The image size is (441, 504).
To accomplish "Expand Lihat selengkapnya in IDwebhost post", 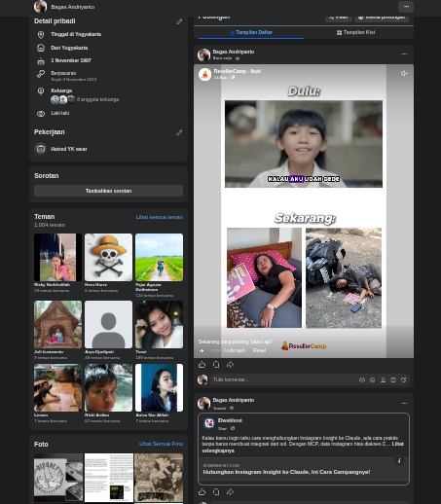I will click(x=303, y=448).
